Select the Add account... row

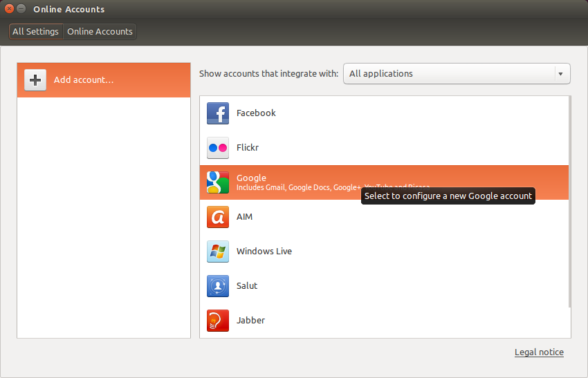(104, 79)
